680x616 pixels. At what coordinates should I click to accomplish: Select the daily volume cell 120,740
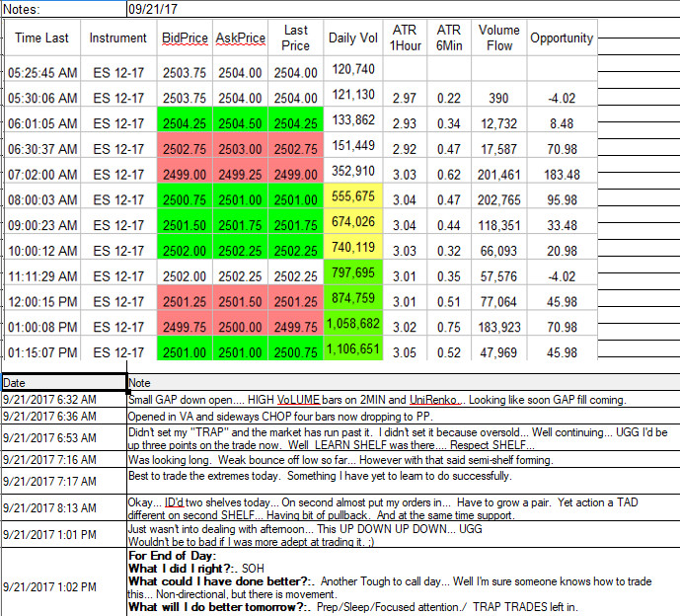point(353,68)
